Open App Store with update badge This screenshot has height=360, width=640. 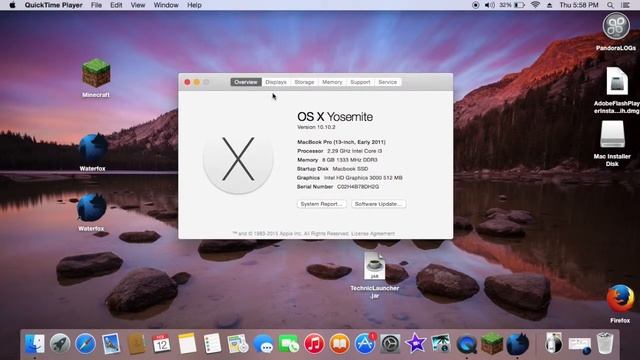(x=365, y=344)
